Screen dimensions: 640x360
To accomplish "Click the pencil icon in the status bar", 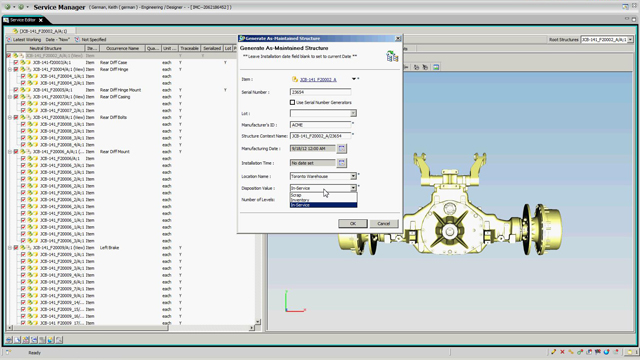I will 553,352.
